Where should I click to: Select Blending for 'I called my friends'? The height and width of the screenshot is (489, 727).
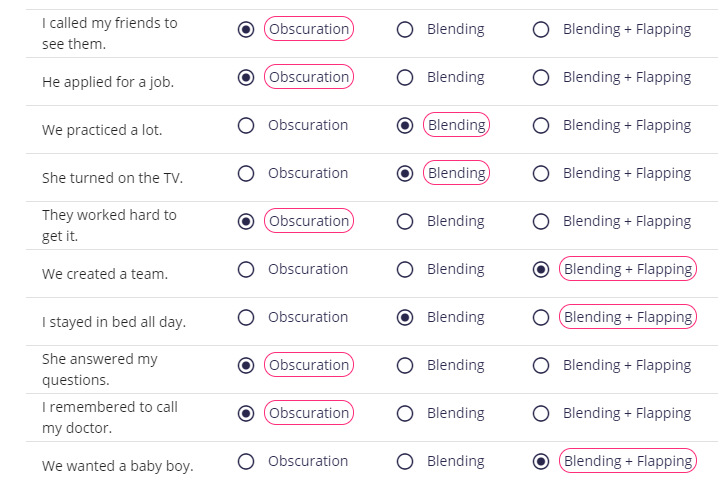pyautogui.click(x=405, y=30)
